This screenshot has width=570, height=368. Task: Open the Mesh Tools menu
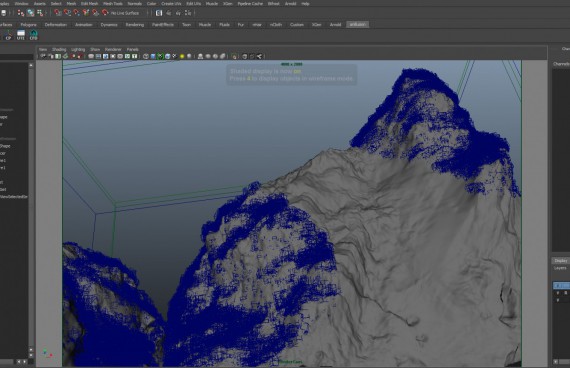113,4
